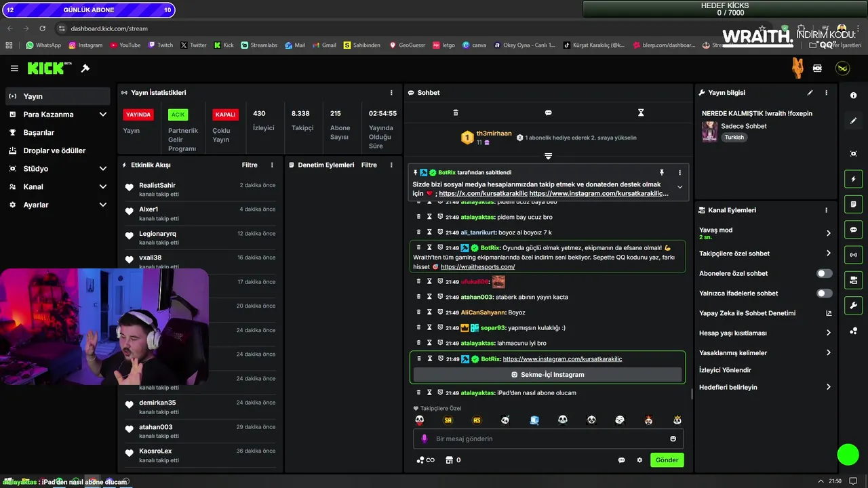Click the info icon in the right sidebar

click(x=853, y=96)
